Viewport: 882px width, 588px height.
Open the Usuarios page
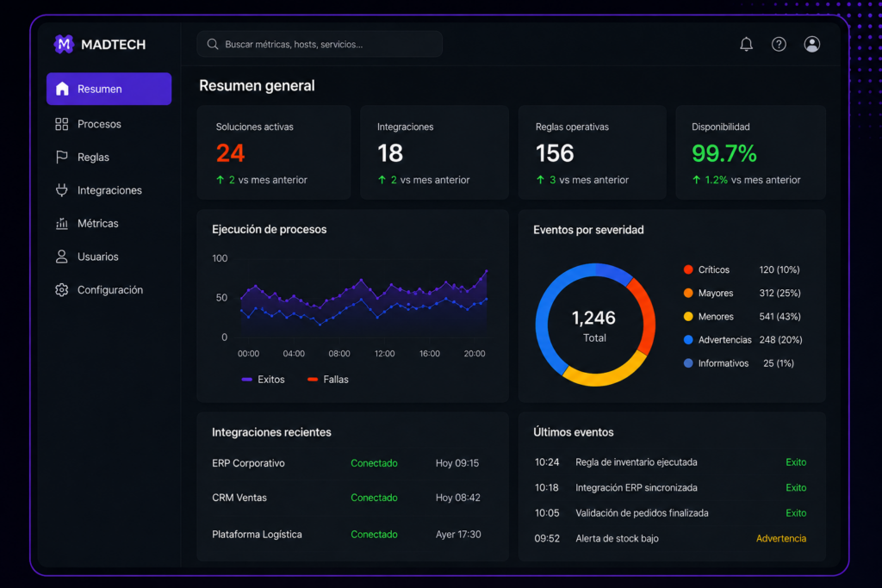(109, 257)
